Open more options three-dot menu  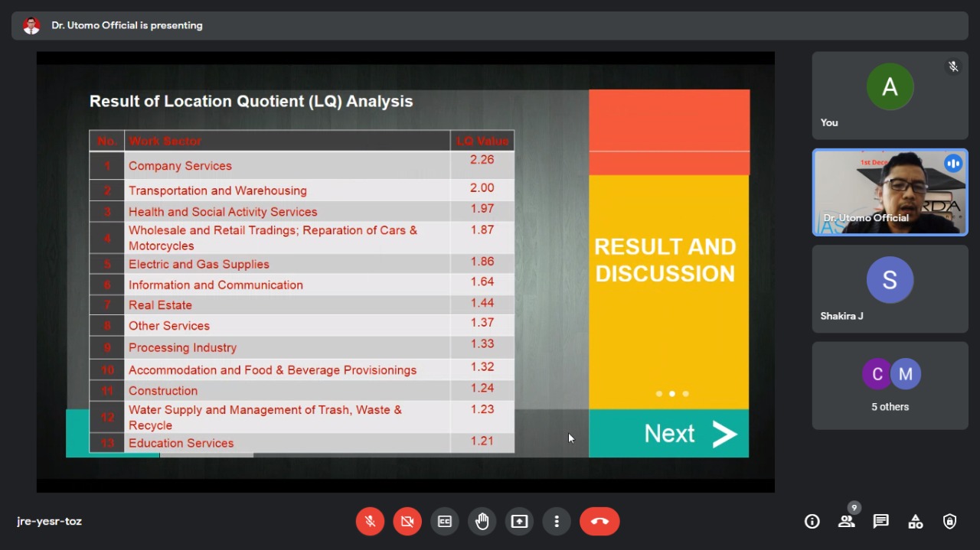(557, 522)
